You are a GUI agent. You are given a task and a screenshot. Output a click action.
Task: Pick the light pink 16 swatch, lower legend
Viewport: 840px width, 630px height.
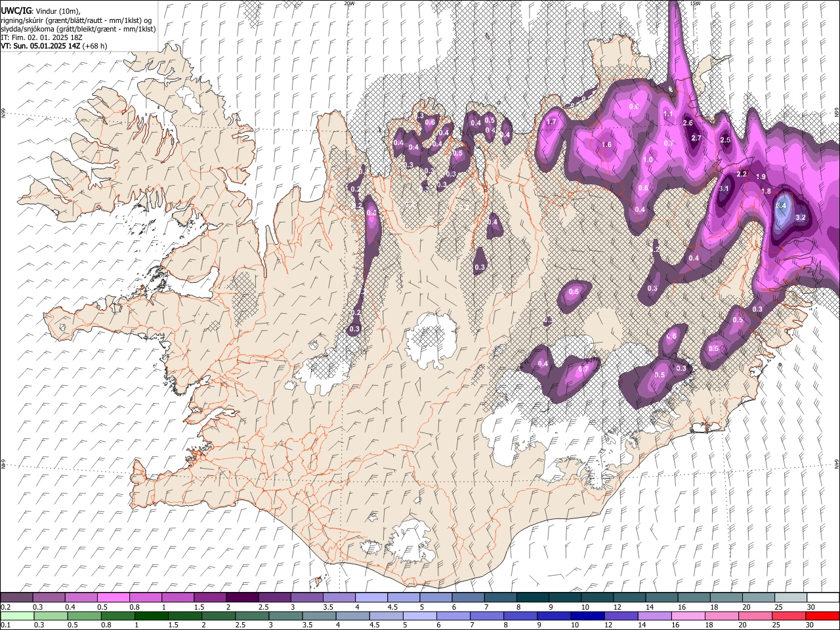click(x=688, y=616)
